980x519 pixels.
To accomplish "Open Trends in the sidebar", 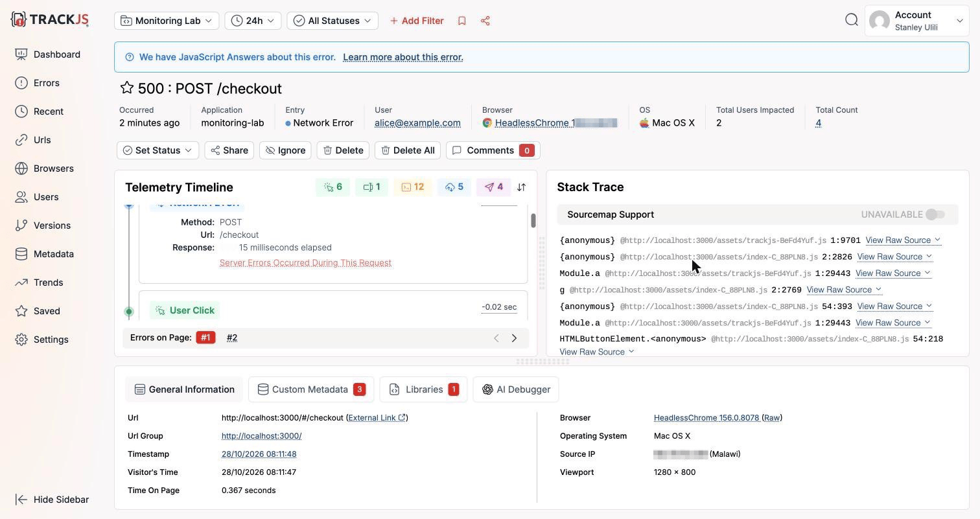I will [x=40, y=283].
